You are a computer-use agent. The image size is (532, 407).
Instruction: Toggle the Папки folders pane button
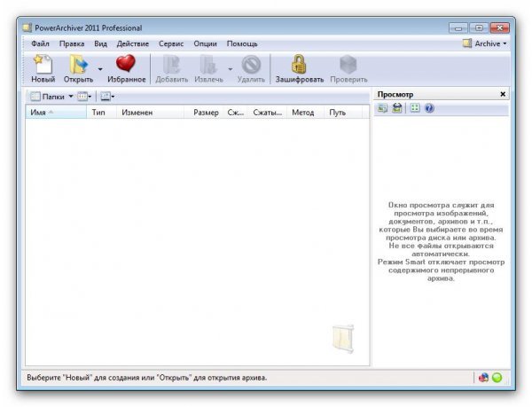[x=48, y=97]
